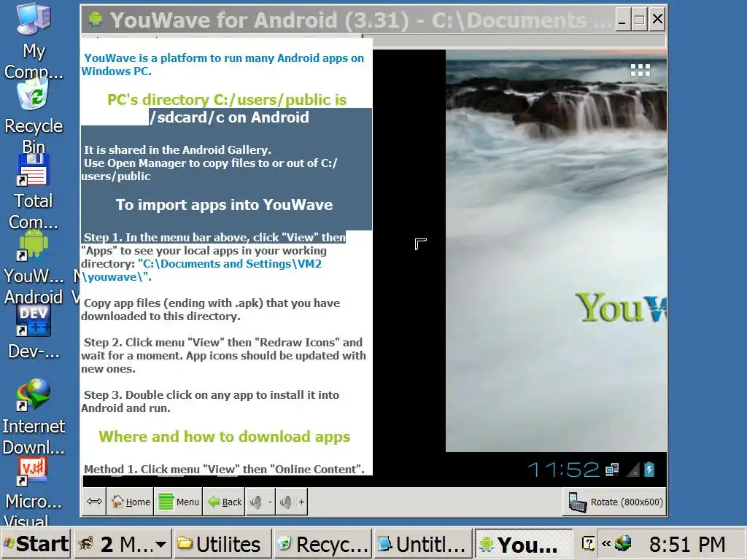This screenshot has height=560, width=747.
Task: Open My Computer desktop icon
Action: point(34,41)
